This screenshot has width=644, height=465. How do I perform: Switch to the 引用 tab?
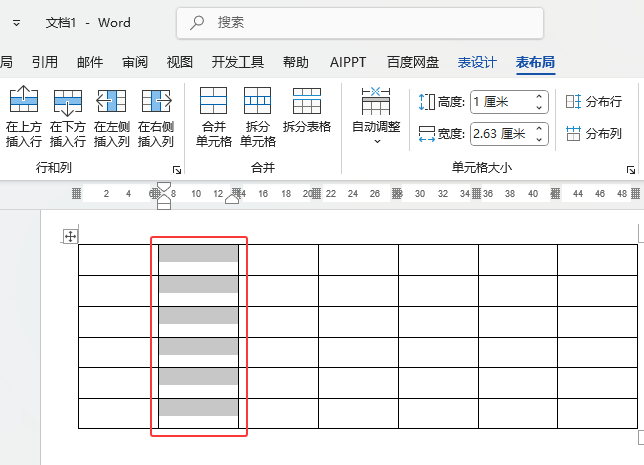(x=45, y=62)
